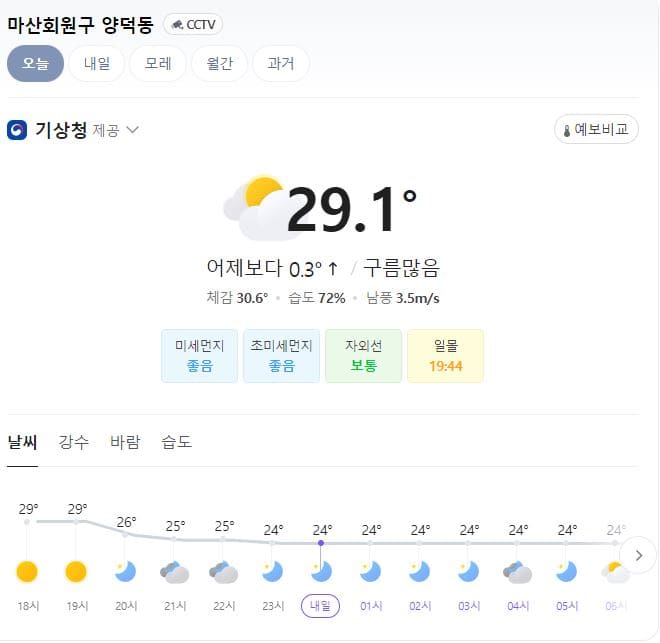
Task: Show next hours with right arrow
Action: [x=639, y=555]
